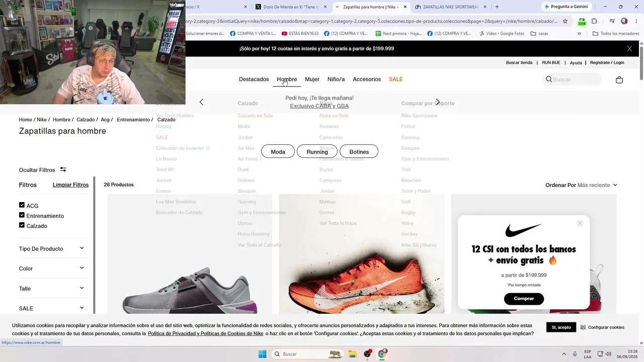Open the Hombre nav menu

(287, 79)
